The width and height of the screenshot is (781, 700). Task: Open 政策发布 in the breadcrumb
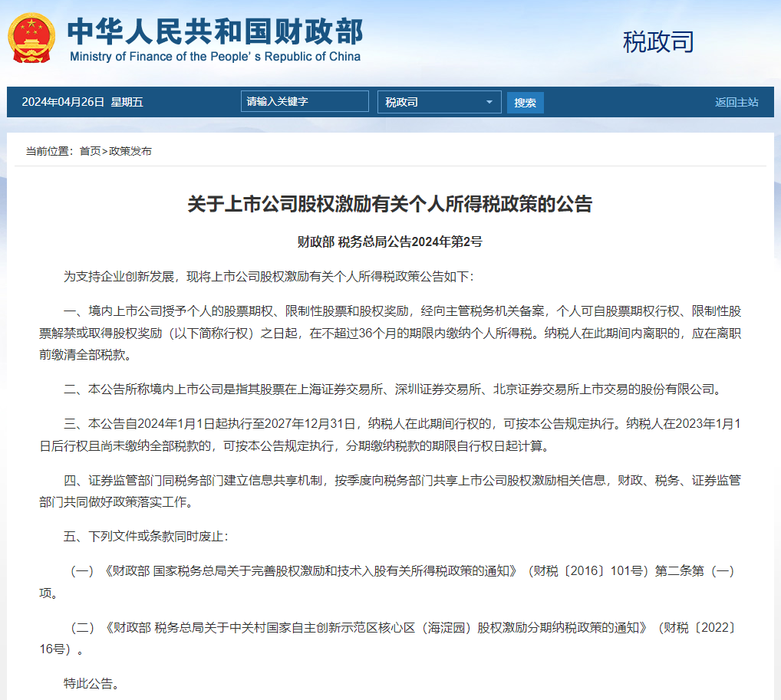[x=130, y=151]
